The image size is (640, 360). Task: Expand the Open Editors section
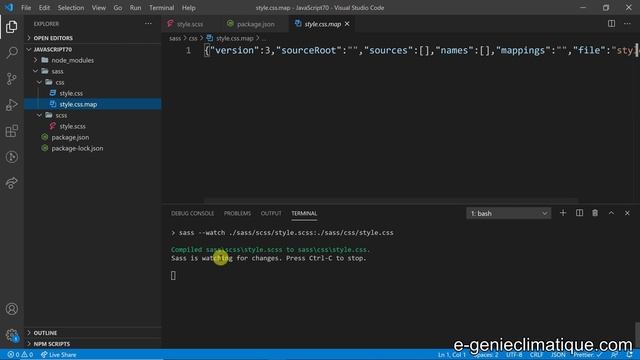click(x=53, y=38)
